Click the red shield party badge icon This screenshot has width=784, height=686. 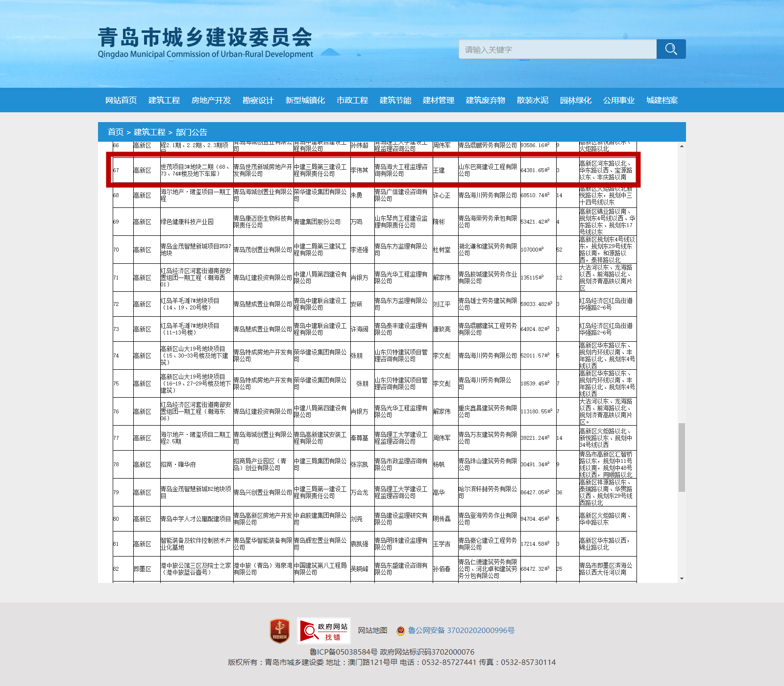pos(280,631)
